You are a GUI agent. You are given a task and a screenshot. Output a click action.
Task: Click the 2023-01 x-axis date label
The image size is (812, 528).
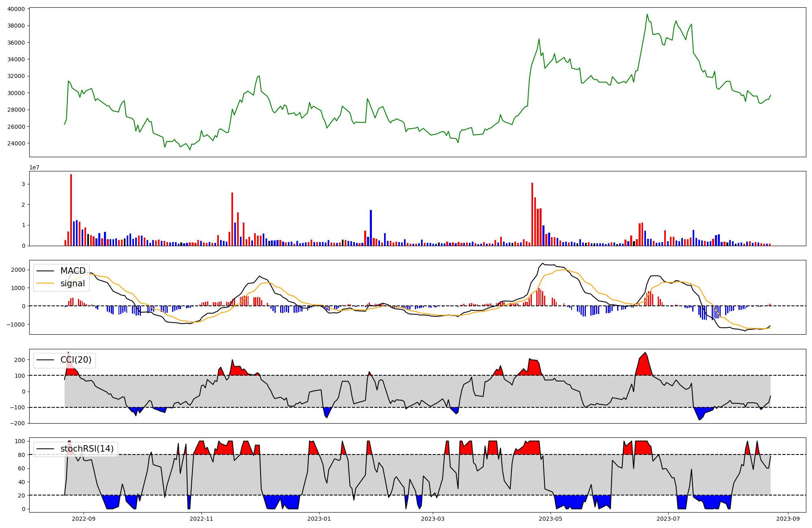tap(319, 519)
